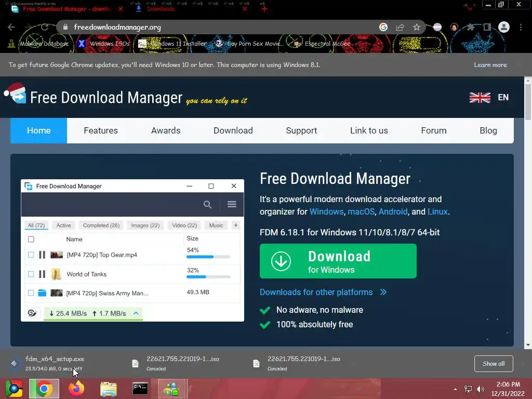Open the Command Prompt taskbar icon

click(x=140, y=389)
